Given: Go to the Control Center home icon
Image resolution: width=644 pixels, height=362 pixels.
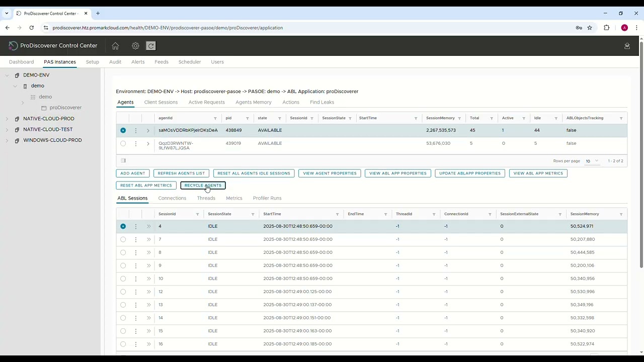Looking at the screenshot, I should 115,46.
